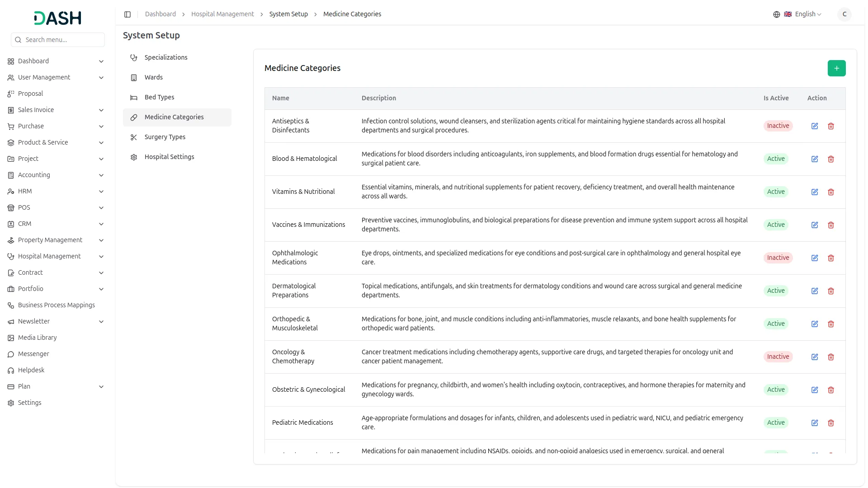Open Hospital Management breadcrumb link
868x488 pixels.
coord(222,14)
